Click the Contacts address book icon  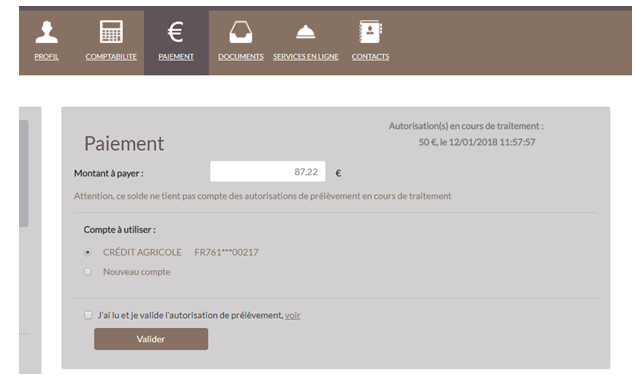point(370,31)
